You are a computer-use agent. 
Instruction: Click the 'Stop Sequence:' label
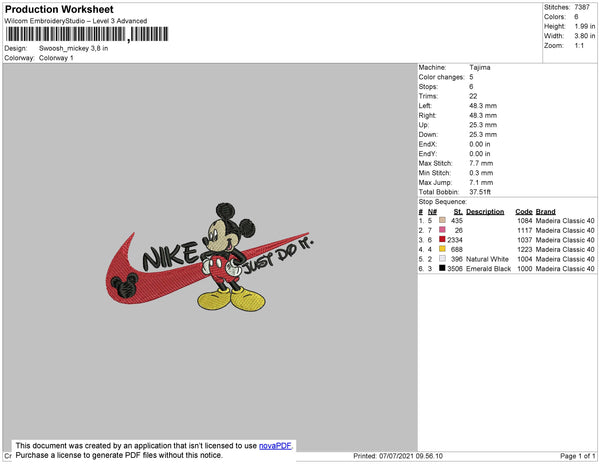[x=442, y=202]
